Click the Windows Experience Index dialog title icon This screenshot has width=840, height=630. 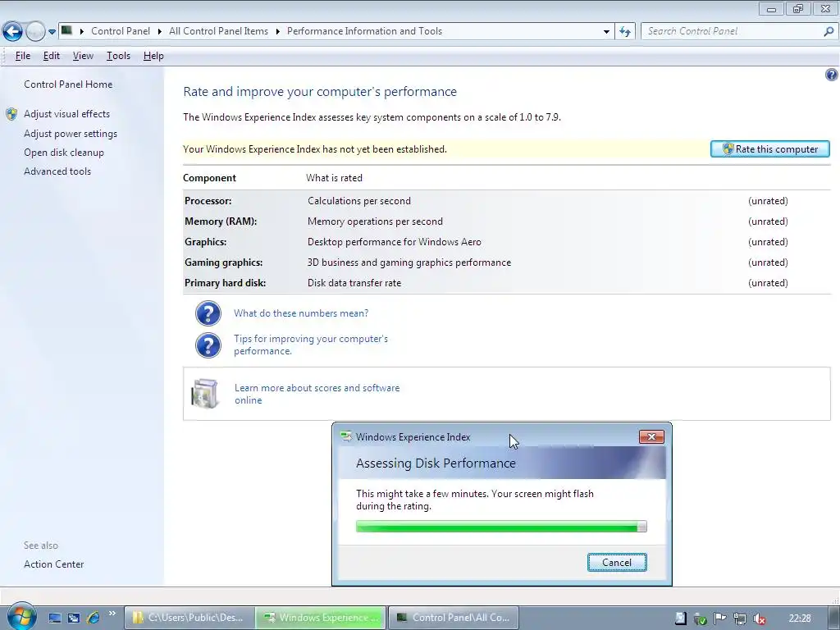pos(346,436)
